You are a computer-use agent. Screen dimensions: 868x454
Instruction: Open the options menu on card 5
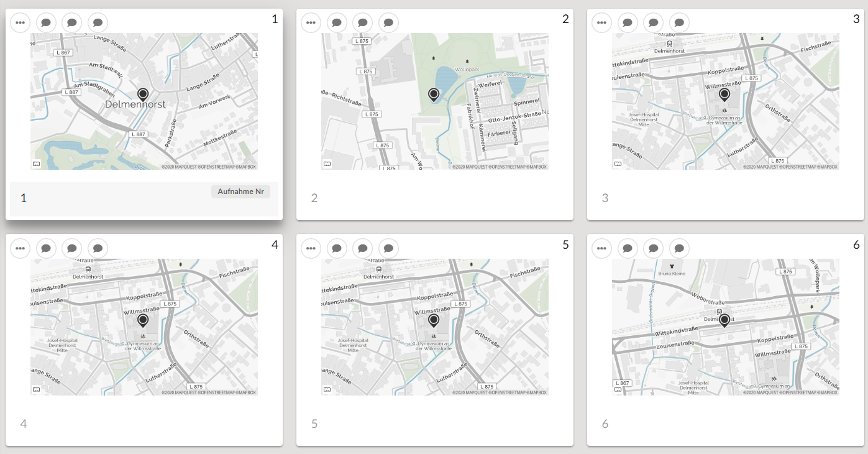click(311, 248)
